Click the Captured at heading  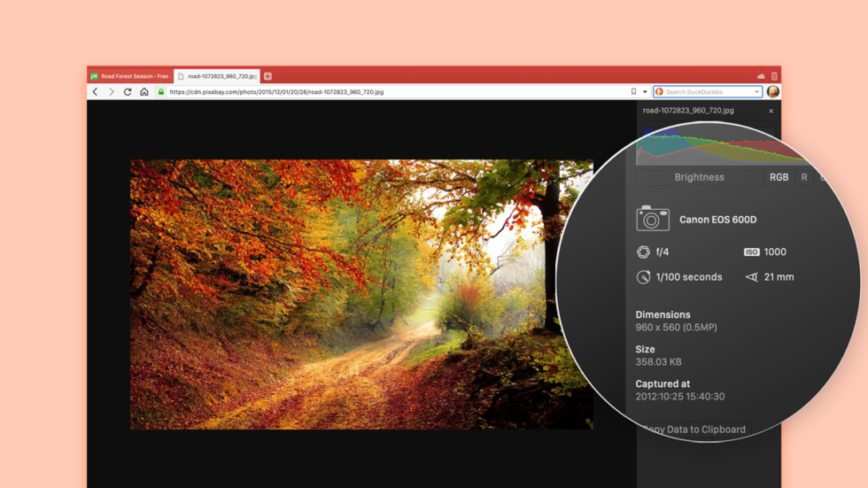pyautogui.click(x=663, y=384)
